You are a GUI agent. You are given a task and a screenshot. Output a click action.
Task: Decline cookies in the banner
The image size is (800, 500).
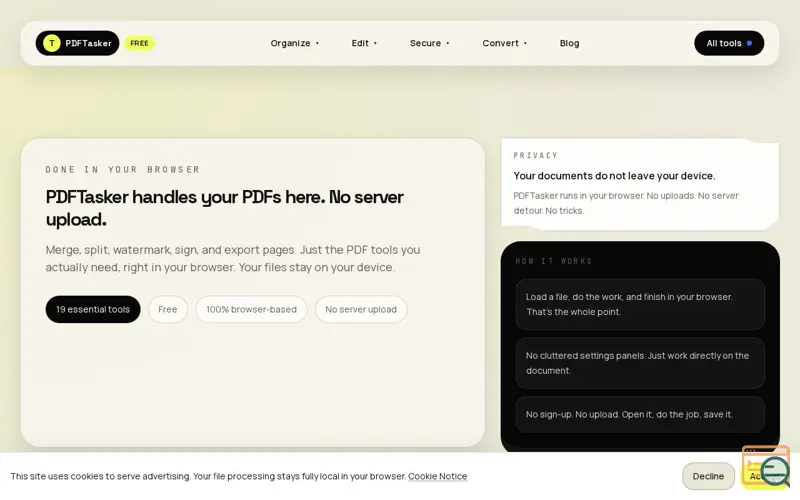click(x=708, y=476)
